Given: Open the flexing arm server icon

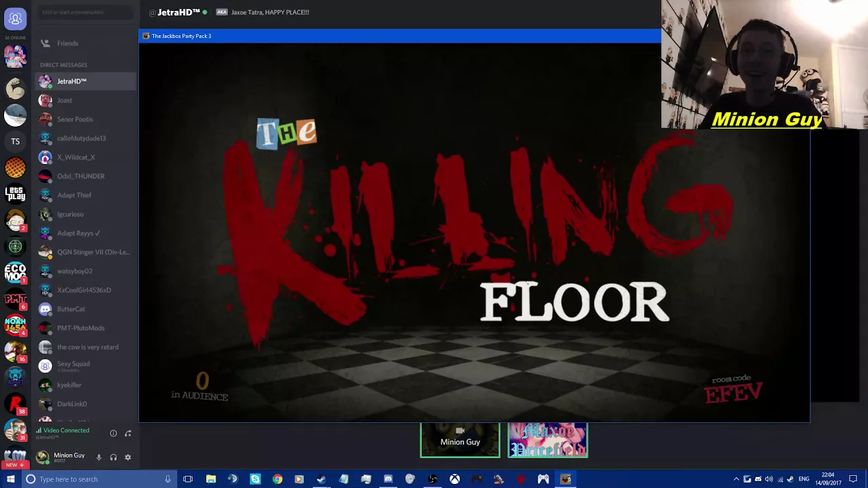Looking at the screenshot, I should (x=15, y=89).
